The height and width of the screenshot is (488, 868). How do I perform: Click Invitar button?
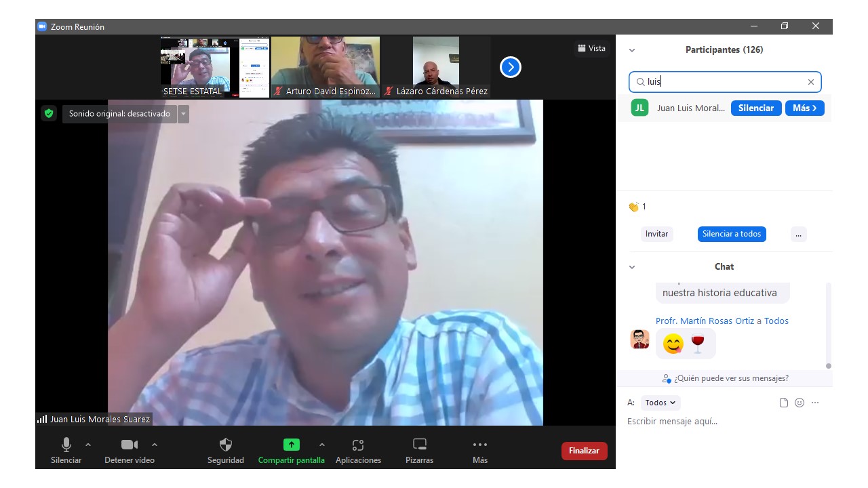point(656,234)
